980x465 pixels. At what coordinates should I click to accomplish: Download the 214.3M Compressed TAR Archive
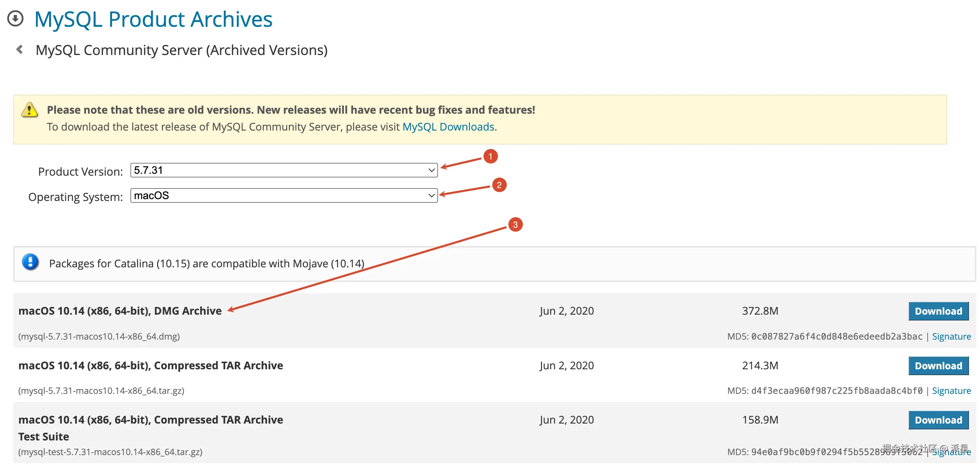click(x=938, y=366)
